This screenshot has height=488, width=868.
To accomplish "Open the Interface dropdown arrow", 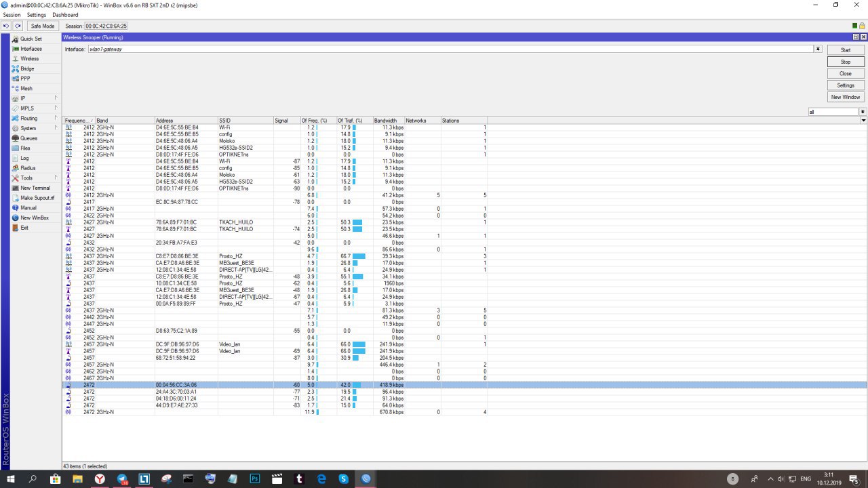I will [818, 49].
